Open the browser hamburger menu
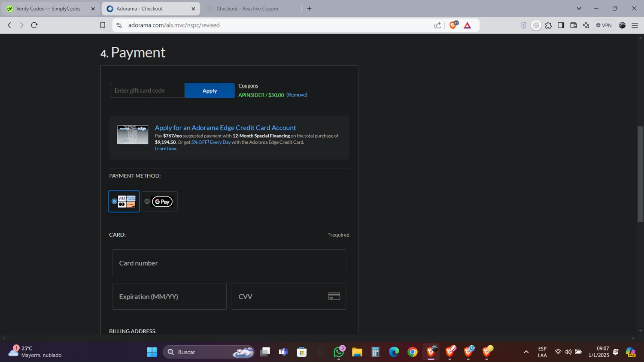The height and width of the screenshot is (362, 644). click(635, 25)
